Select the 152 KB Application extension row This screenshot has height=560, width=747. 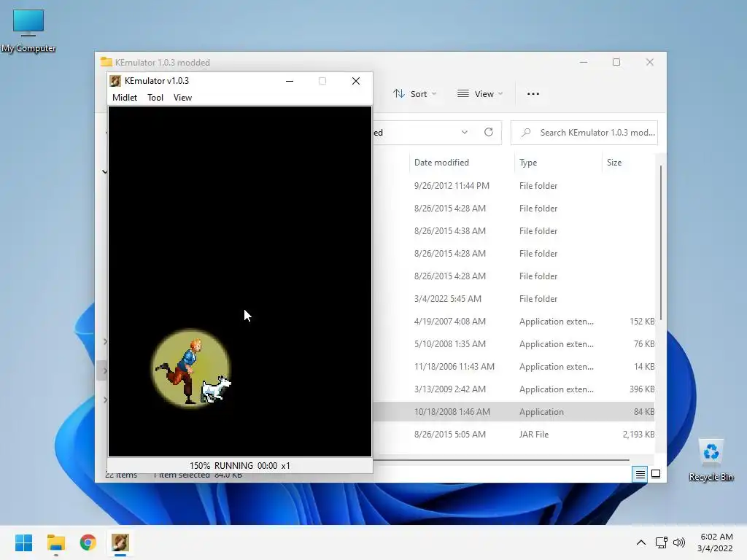(x=514, y=322)
